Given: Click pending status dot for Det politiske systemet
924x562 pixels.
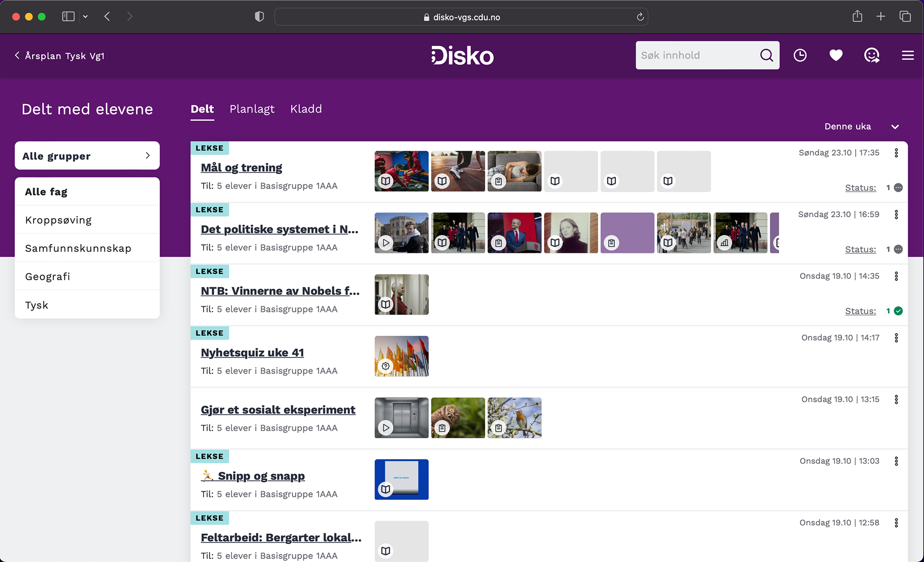Looking at the screenshot, I should [x=898, y=249].
